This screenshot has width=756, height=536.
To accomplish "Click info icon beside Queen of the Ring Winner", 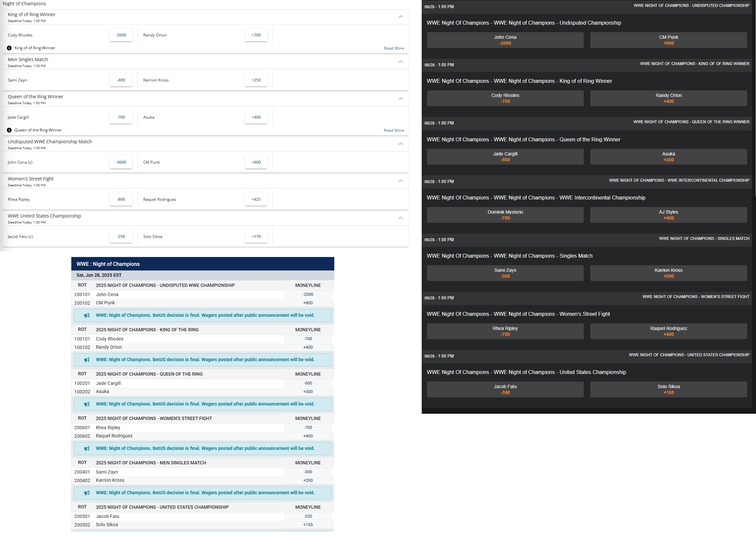I will point(9,130).
